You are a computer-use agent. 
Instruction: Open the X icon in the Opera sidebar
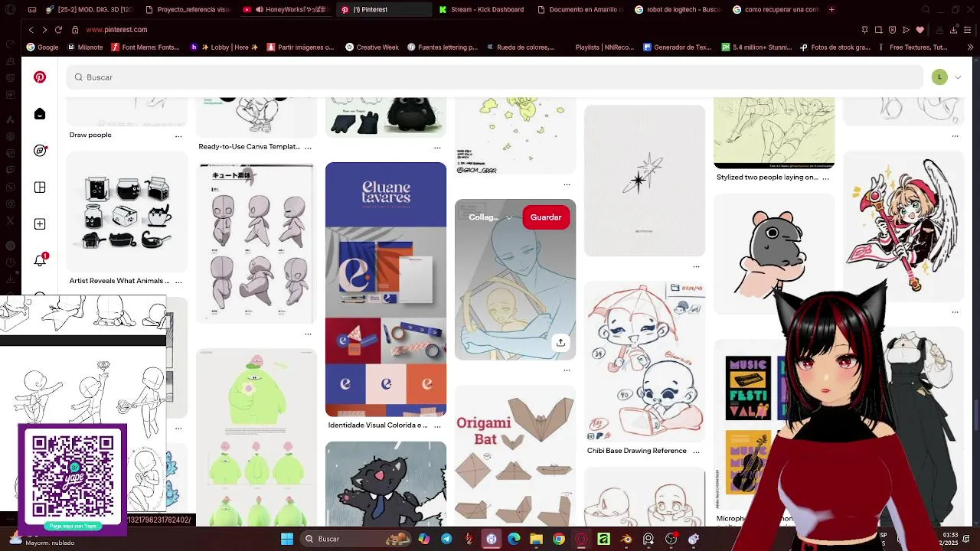(x=10, y=220)
